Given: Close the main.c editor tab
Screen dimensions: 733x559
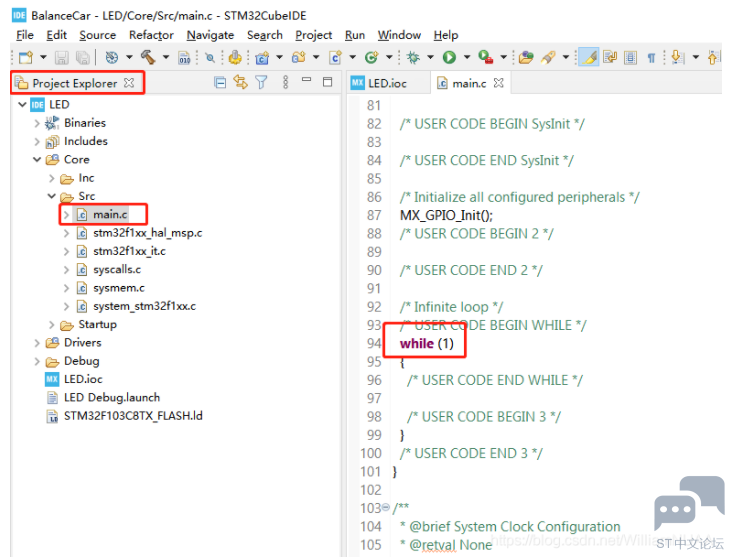Looking at the screenshot, I should point(499,83).
